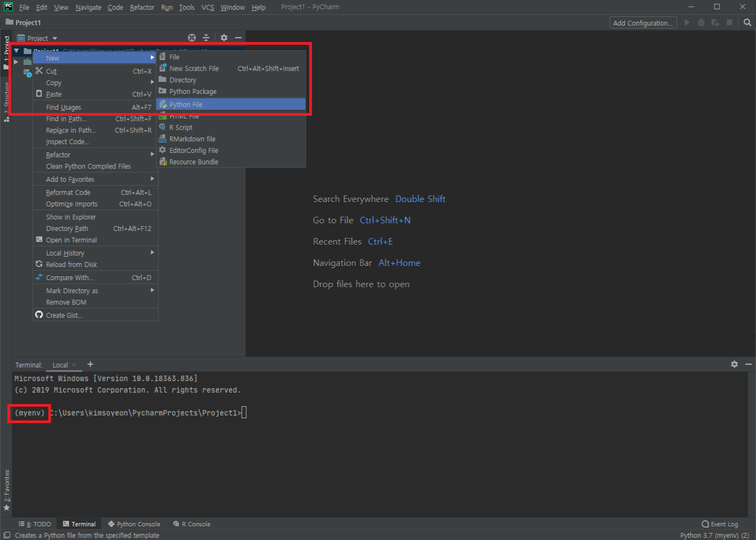Select Create Gist entry
Screen dimensions: 756x540
[x=95, y=315]
